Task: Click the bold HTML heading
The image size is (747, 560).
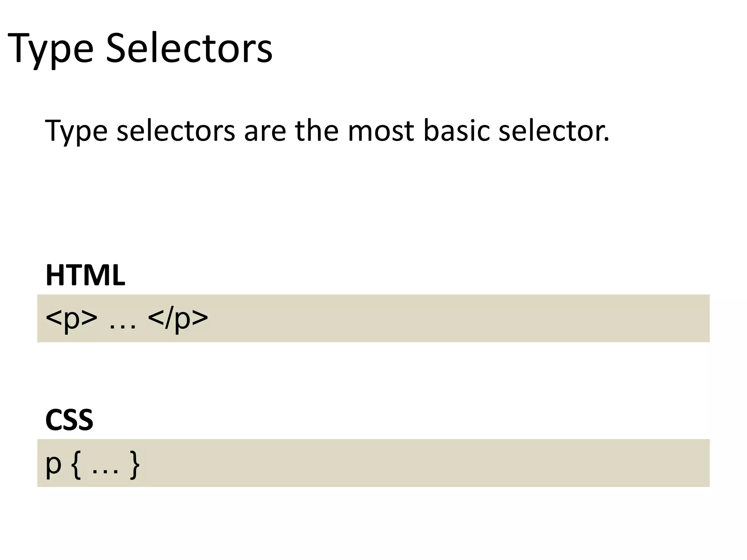Action: tap(85, 276)
